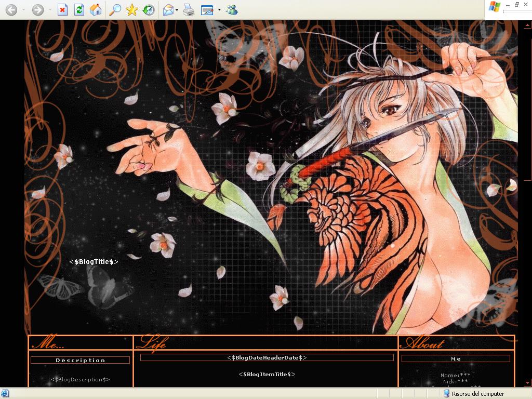Open the Forward history dropdown arrow
This screenshot has height=399, width=532.
50,10
